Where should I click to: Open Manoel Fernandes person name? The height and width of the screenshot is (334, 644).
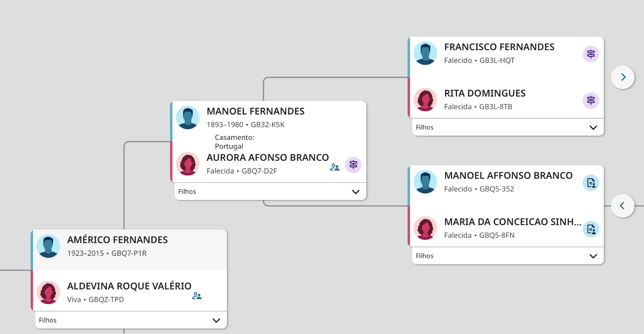coord(255,111)
